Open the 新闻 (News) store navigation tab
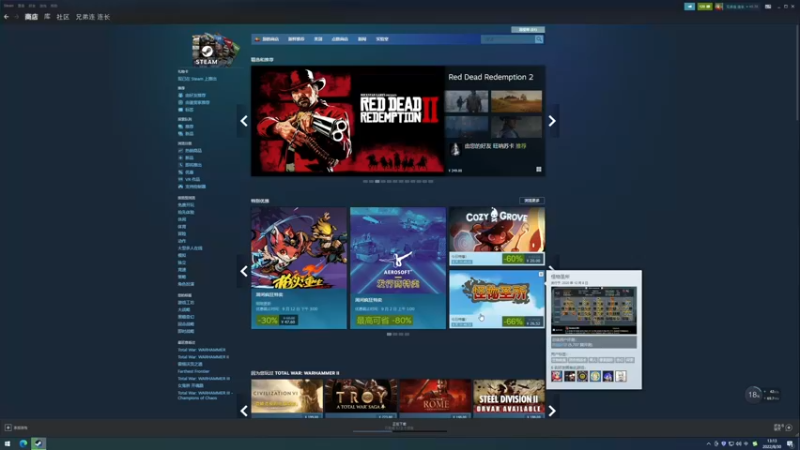 pyautogui.click(x=362, y=39)
